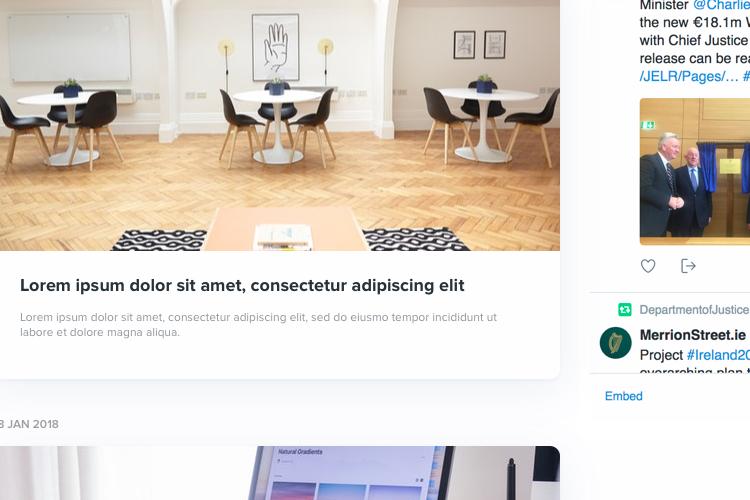The image size is (750, 500).
Task: Click the Project text in MerrionStreet tweet
Action: coord(661,355)
